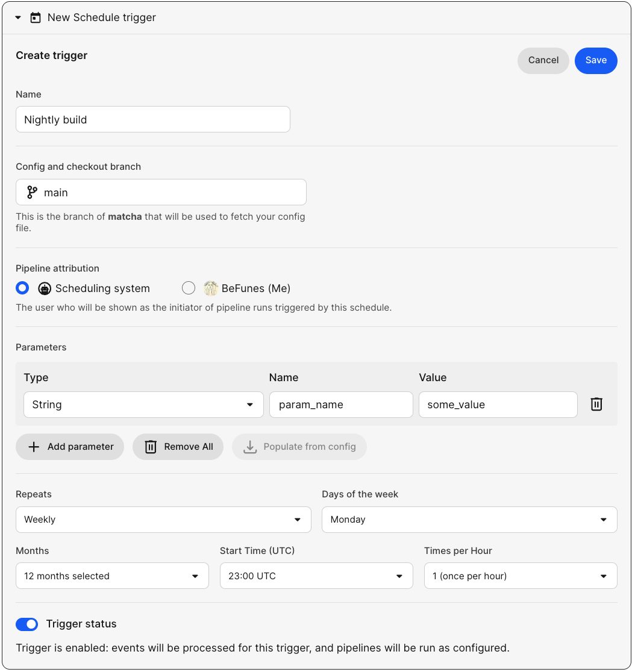Viewport: 635px width, 672px height.
Task: Open the Times per Hour dropdown
Action: click(x=521, y=576)
